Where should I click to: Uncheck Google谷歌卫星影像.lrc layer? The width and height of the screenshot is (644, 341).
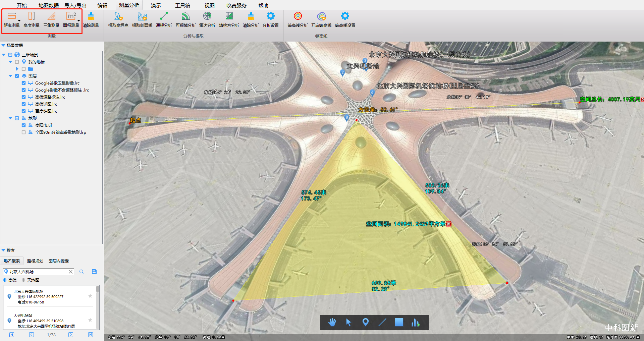pos(23,83)
